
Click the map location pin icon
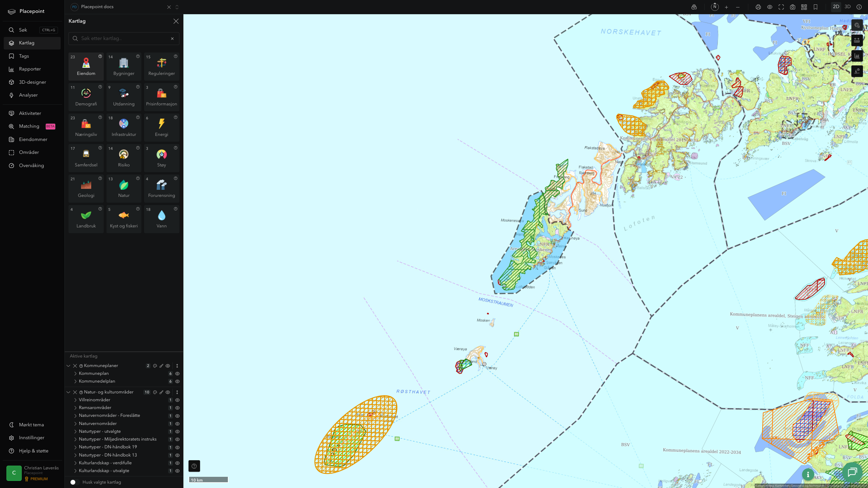[694, 7]
